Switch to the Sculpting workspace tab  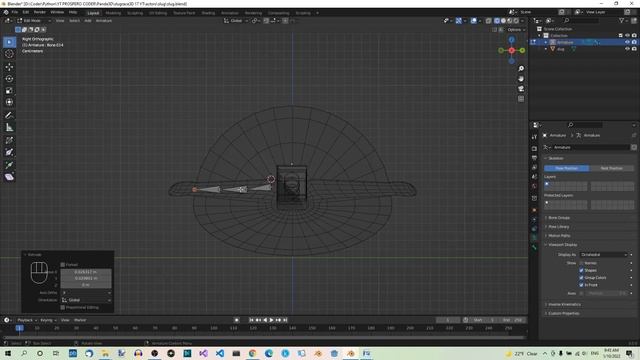tap(135, 13)
